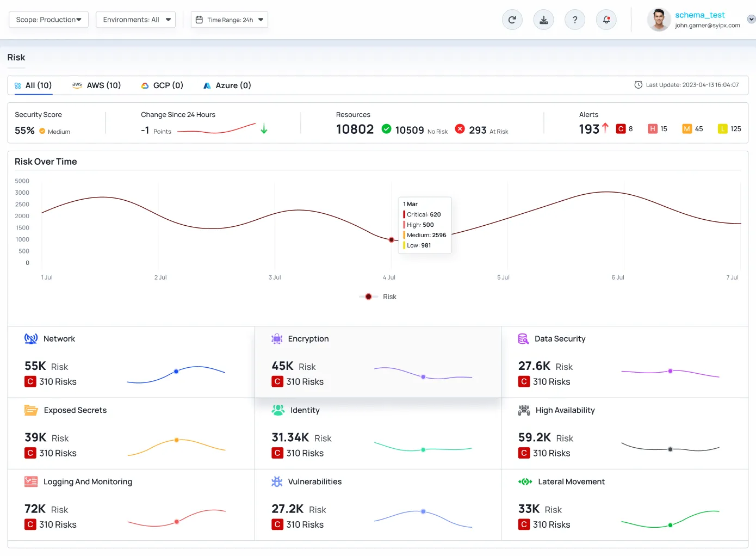Image resolution: width=756 pixels, height=556 pixels.
Task: Click the Critical alerts count badge
Action: coord(621,129)
